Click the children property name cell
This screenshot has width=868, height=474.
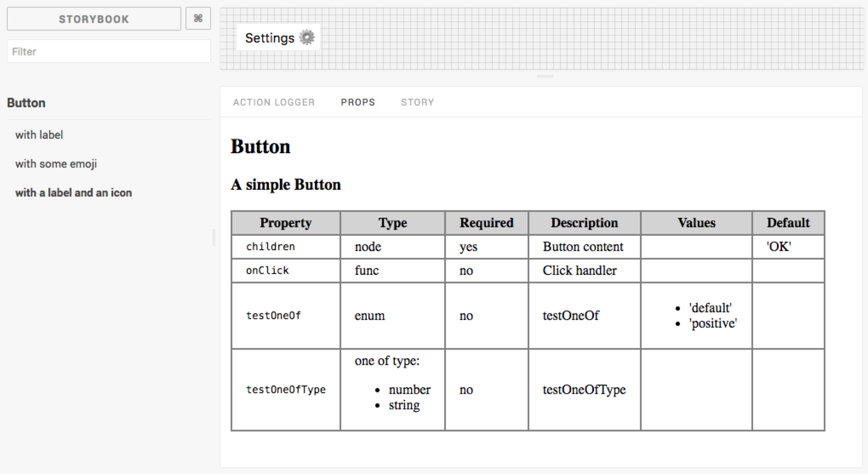271,247
